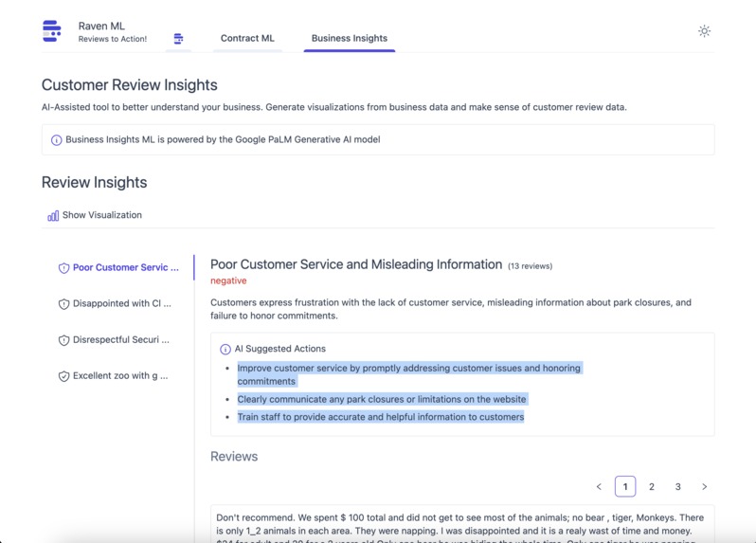Viewport: 756px width, 543px height.
Task: Open Show Visualization
Action: pos(95,215)
